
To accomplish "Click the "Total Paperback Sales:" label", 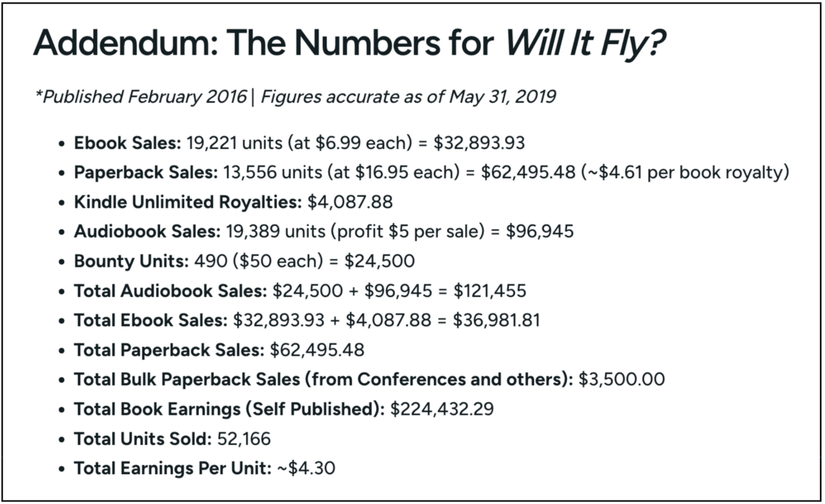I will click(169, 350).
